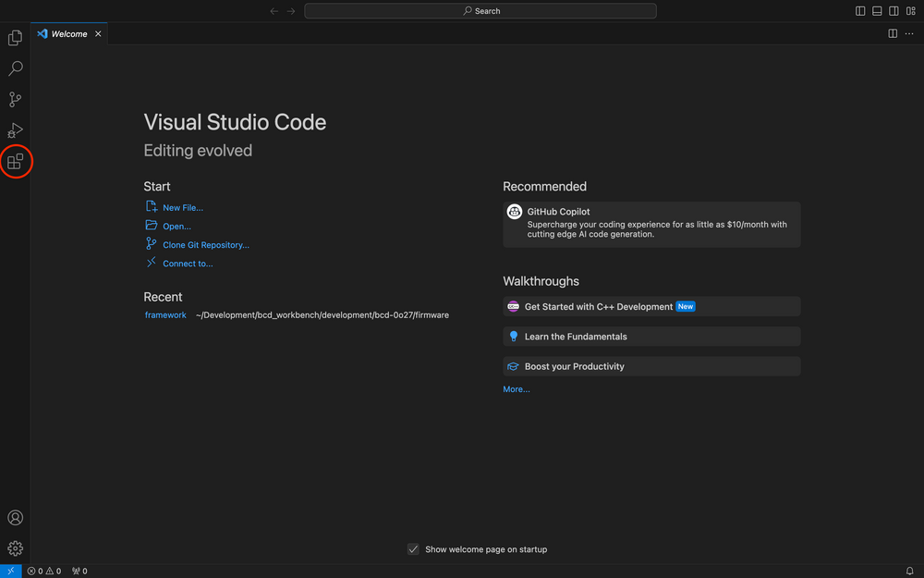Screen dimensions: 924x578
Task: Click the Search command center field
Action: pyautogui.click(x=480, y=11)
